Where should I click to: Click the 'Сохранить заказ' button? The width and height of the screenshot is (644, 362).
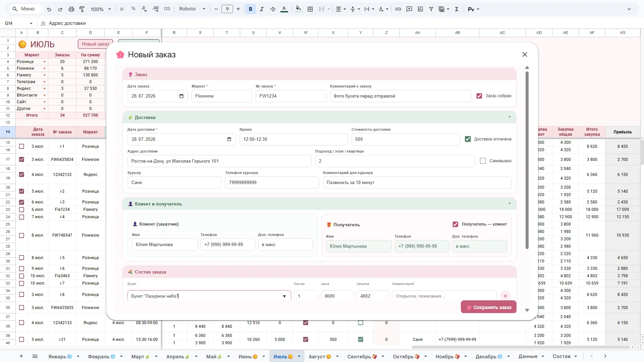click(488, 307)
